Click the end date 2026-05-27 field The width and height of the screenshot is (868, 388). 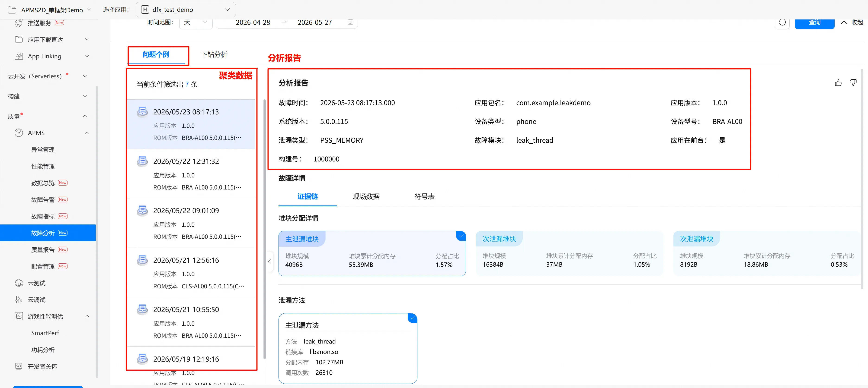click(x=315, y=22)
